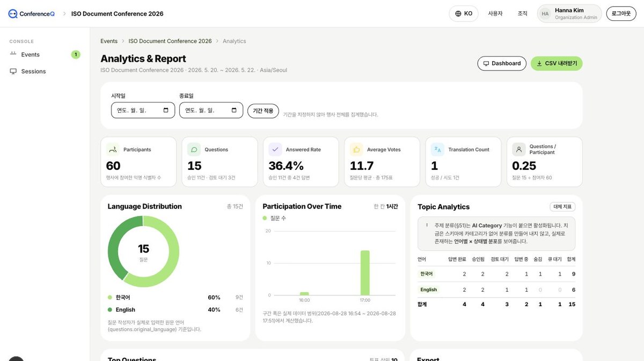Click the 기간 적용 button
Screen dimensions: 644x361
pos(263,111)
